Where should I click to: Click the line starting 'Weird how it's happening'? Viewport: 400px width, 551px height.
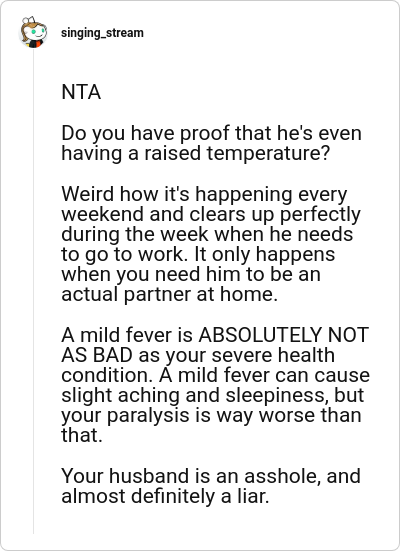[204, 194]
